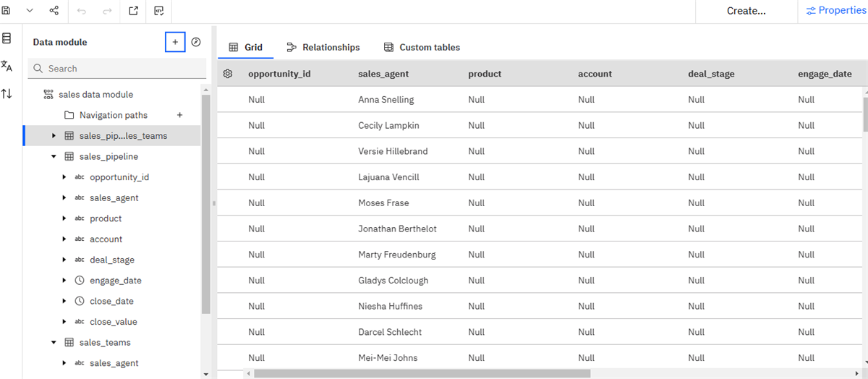Click the compass icon beside Data module

tap(196, 42)
